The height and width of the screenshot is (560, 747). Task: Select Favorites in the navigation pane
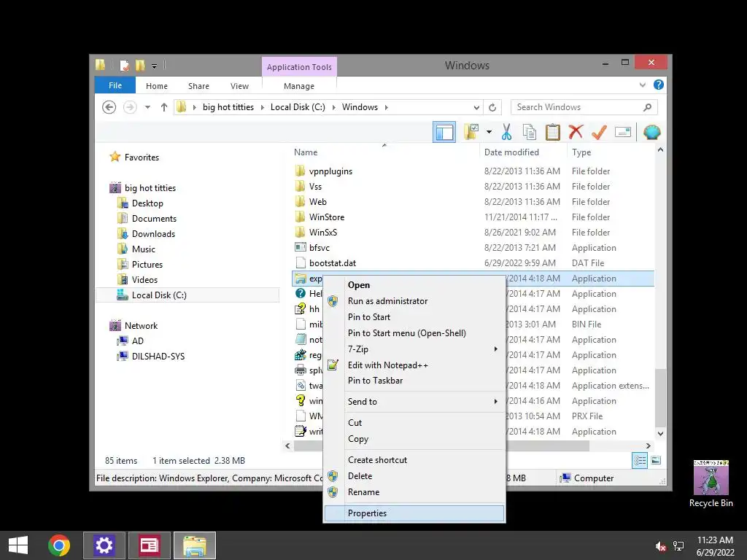coord(142,157)
